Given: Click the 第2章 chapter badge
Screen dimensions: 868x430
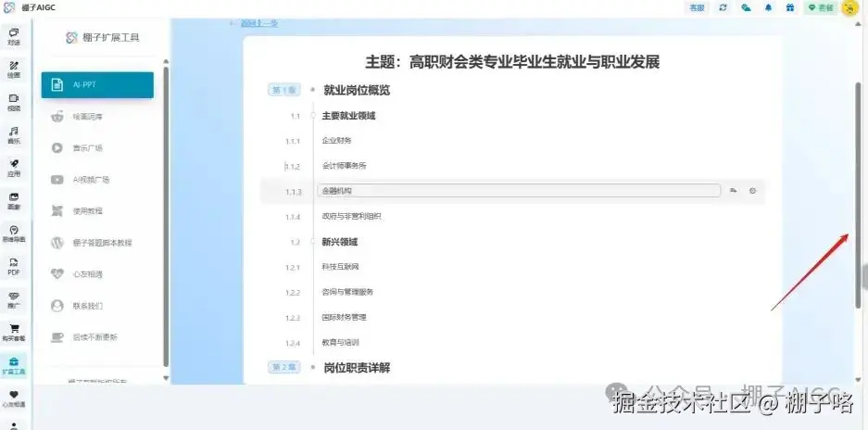Looking at the screenshot, I should point(284,367).
